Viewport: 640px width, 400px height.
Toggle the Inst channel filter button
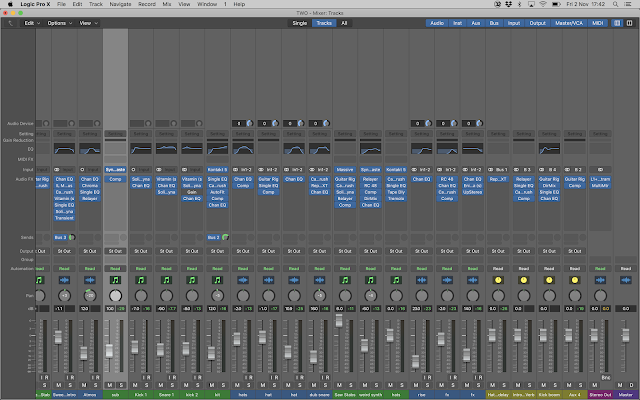coord(458,23)
